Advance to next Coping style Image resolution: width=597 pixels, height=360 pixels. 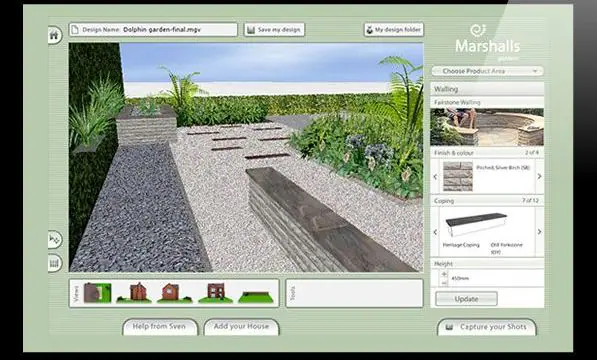click(540, 232)
